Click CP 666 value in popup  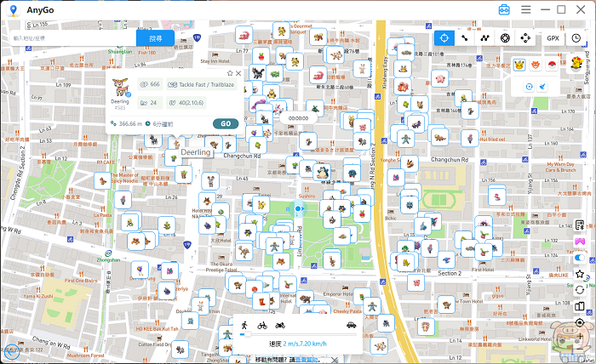pos(150,84)
